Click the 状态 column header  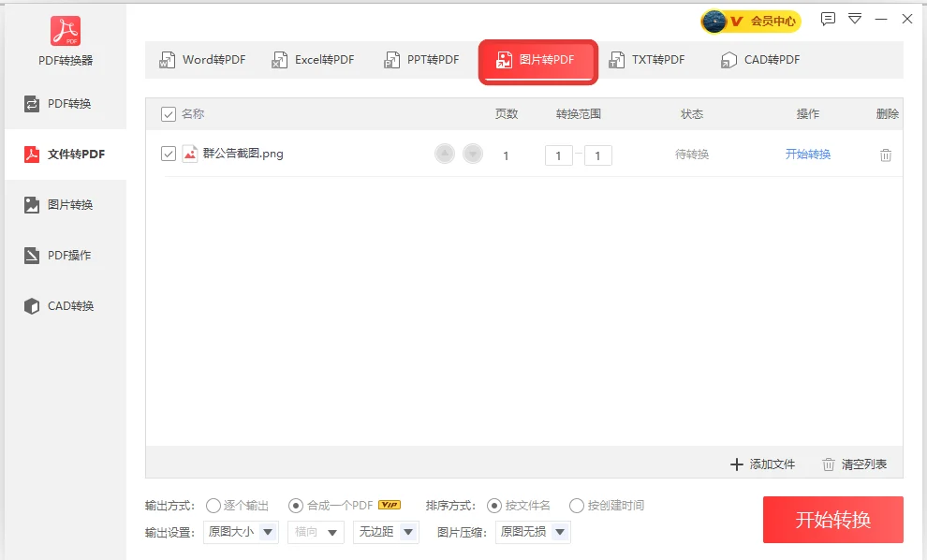pyautogui.click(x=692, y=114)
